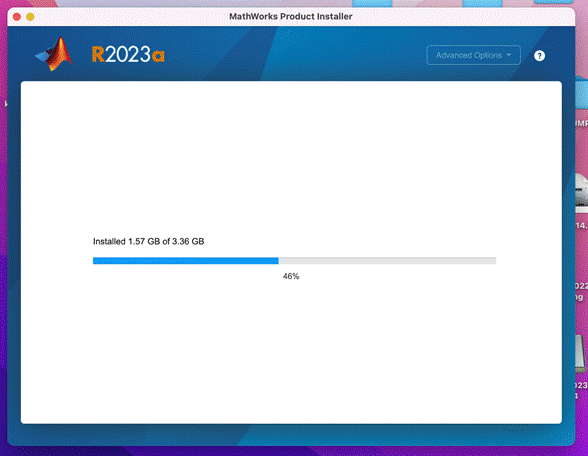The width and height of the screenshot is (588, 456).
Task: Click the Advanced Options dropdown arrow
Action: coord(509,55)
